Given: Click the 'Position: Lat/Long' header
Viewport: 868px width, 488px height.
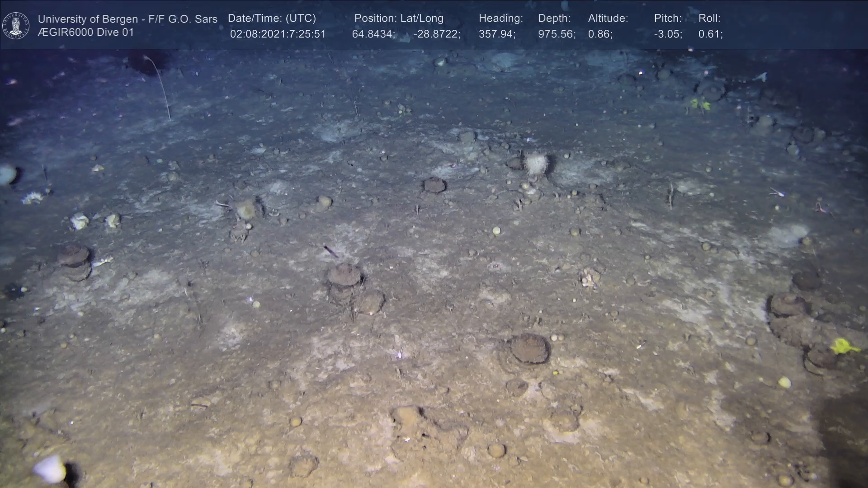Looking at the screenshot, I should click(x=399, y=19).
